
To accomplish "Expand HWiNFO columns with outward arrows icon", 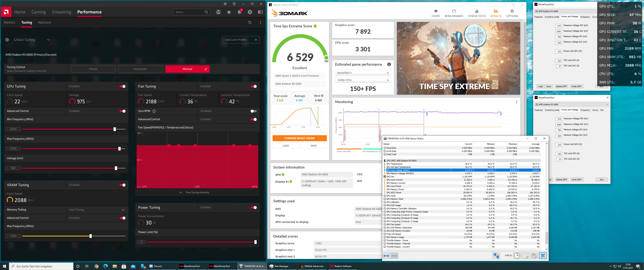I will pos(387,256).
